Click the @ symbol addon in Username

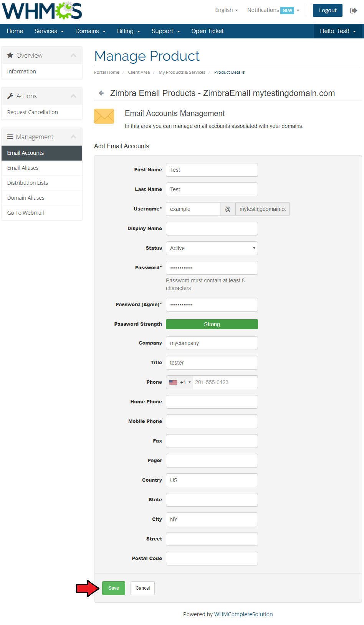(x=228, y=209)
